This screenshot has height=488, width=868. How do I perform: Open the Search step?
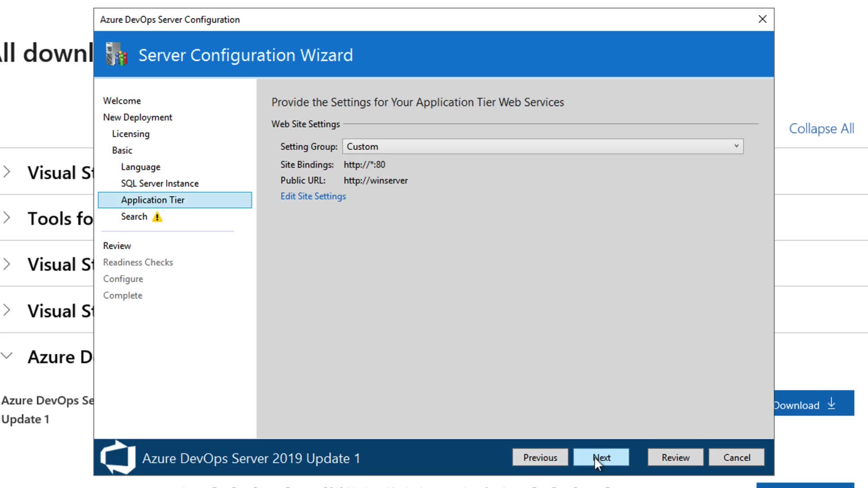134,217
